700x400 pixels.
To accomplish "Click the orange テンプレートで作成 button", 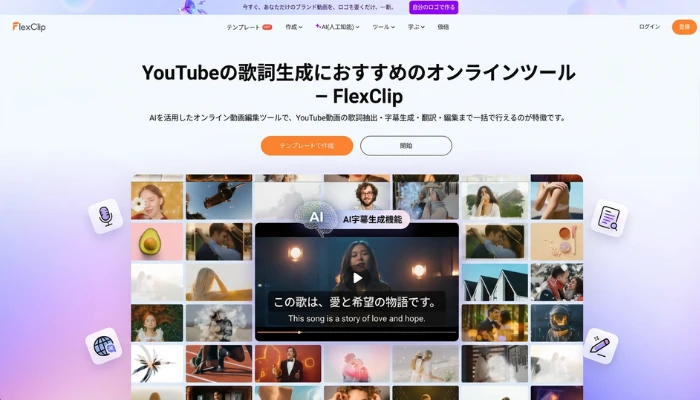I will 307,146.
